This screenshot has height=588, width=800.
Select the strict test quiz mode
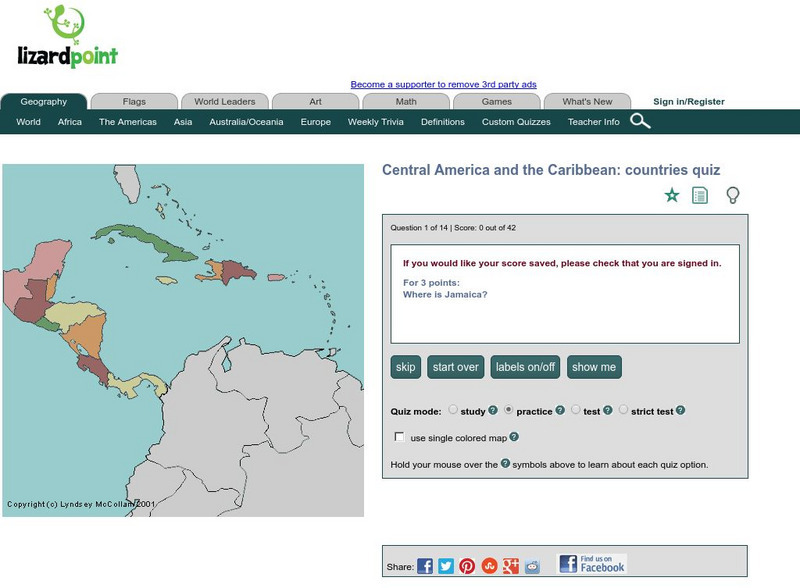(x=624, y=410)
